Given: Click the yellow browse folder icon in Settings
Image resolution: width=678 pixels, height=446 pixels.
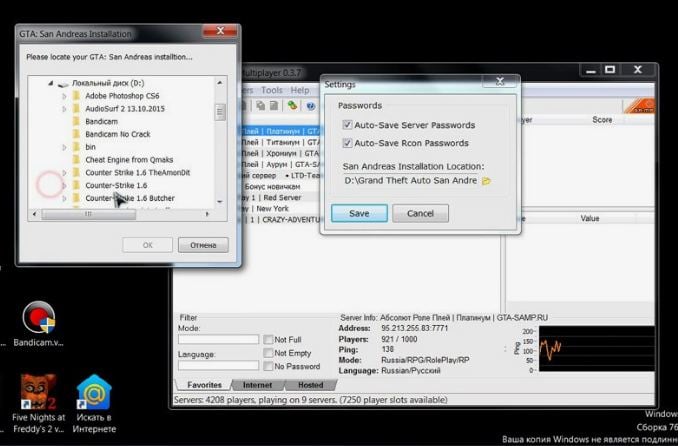Looking at the screenshot, I should 486,181.
